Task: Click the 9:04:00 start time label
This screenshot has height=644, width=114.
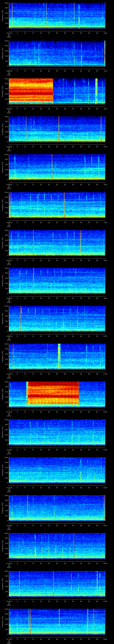Action: pyautogui.click(x=9, y=147)
